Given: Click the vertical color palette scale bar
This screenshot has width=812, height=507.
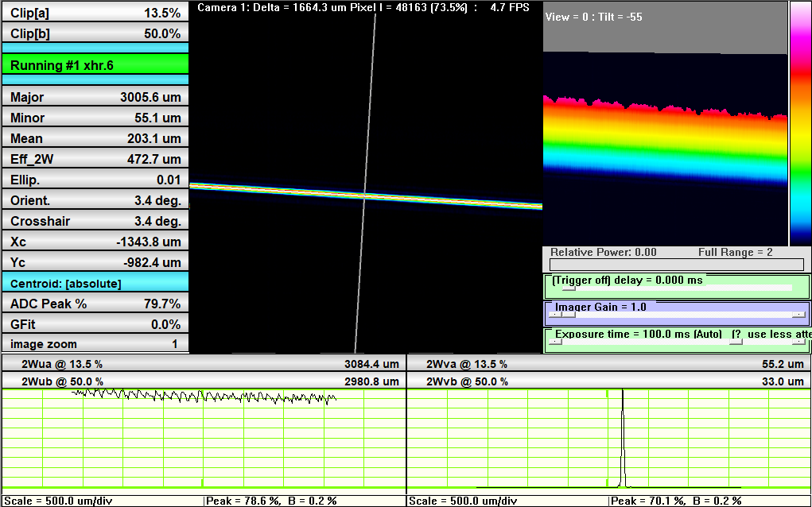Looking at the screenshot, I should 799,123.
